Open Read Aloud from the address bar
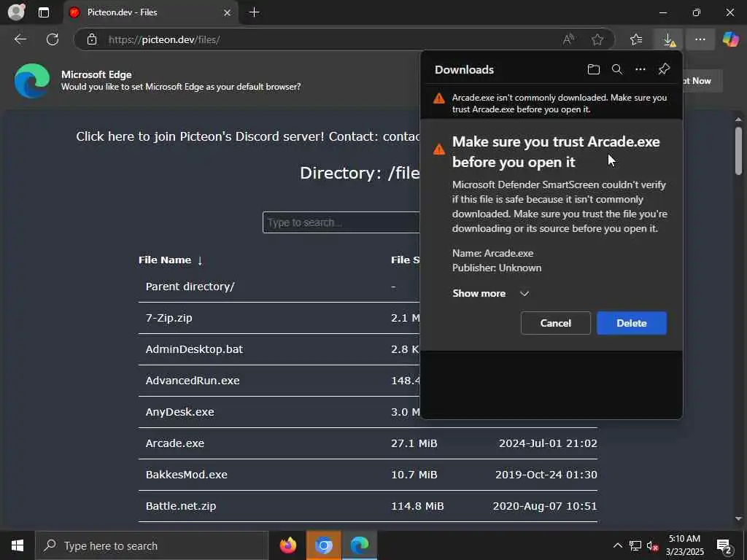Screen dimensions: 747x560 (x=568, y=39)
